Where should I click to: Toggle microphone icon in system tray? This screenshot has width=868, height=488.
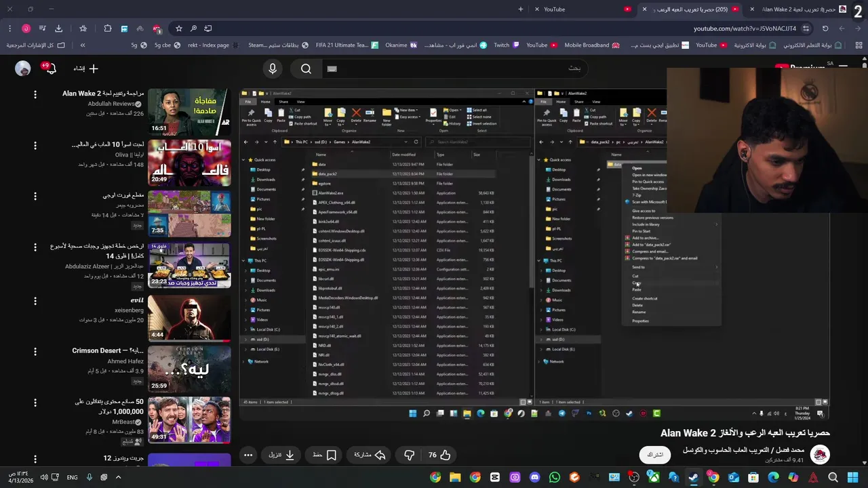89,477
